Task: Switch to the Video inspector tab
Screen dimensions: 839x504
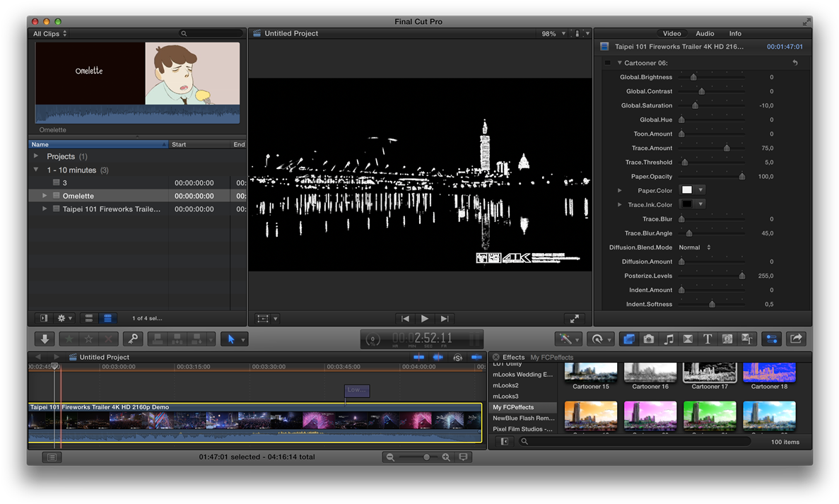Action: (x=672, y=33)
